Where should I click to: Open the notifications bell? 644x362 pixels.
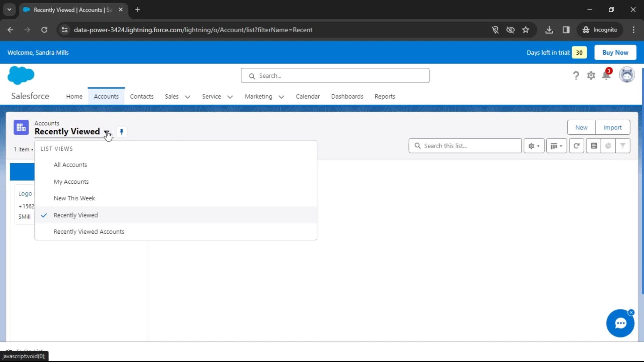pyautogui.click(x=606, y=75)
